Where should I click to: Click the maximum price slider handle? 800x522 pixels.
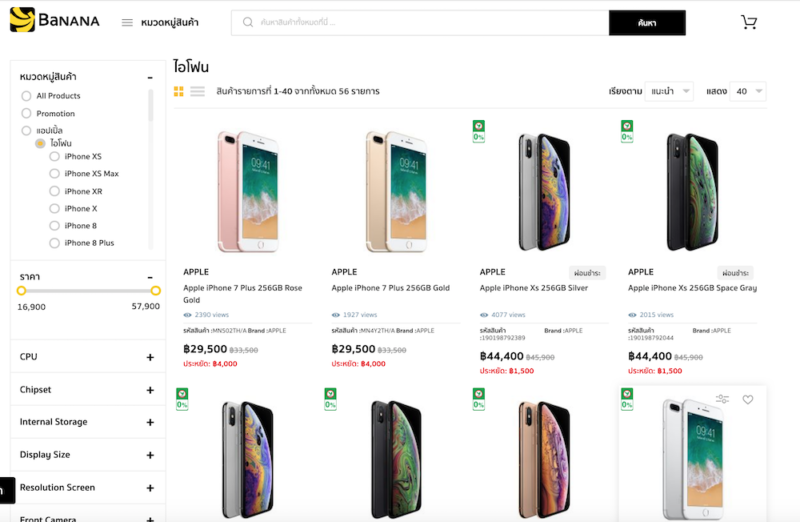pyautogui.click(x=155, y=290)
